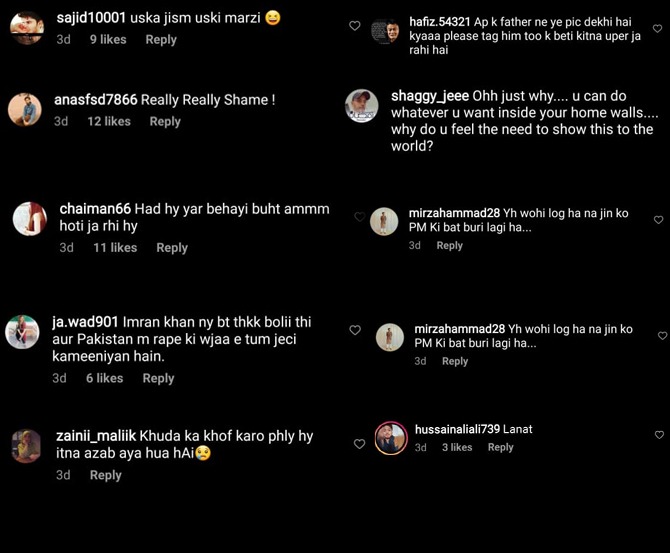This screenshot has height=553, width=670.
Task: Open zainii_maliik's profile avatar
Action: point(27,445)
